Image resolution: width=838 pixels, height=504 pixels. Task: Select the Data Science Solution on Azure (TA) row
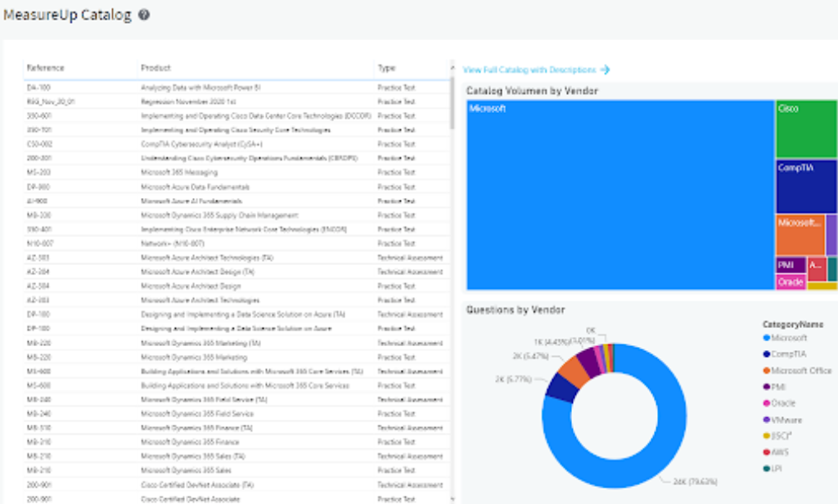pos(237,314)
